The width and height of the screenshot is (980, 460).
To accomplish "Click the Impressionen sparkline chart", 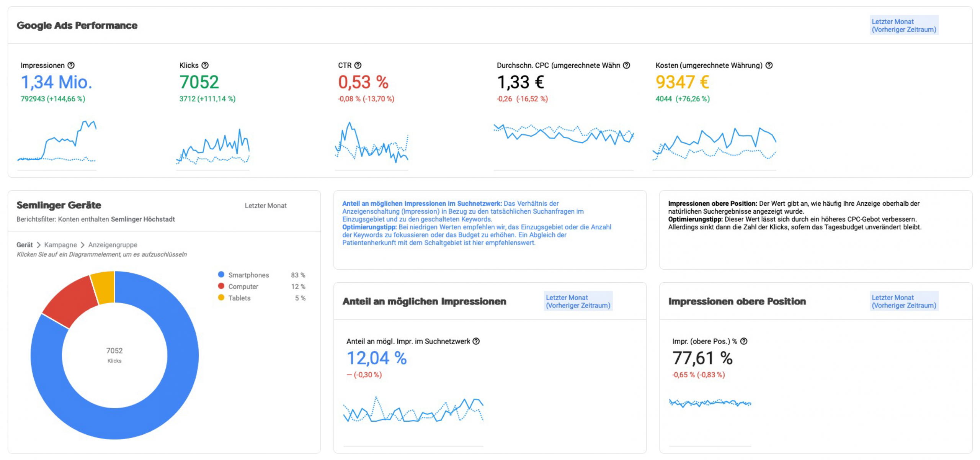I will 57,144.
